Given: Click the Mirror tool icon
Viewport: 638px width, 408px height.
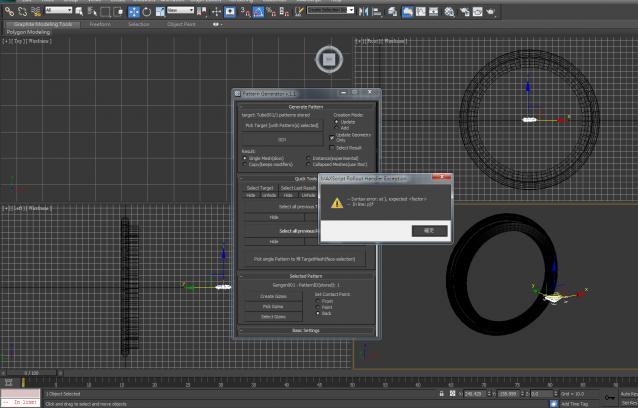Looking at the screenshot, I should pyautogui.click(x=363, y=12).
